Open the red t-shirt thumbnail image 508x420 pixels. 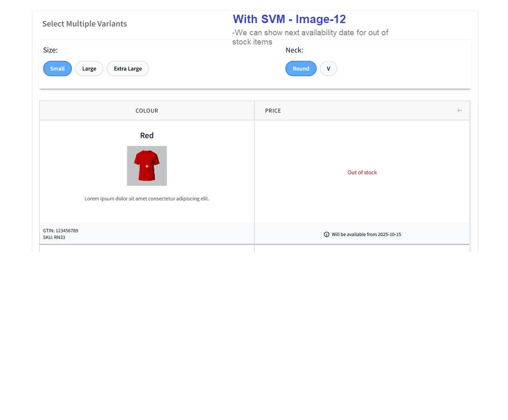pos(147,166)
